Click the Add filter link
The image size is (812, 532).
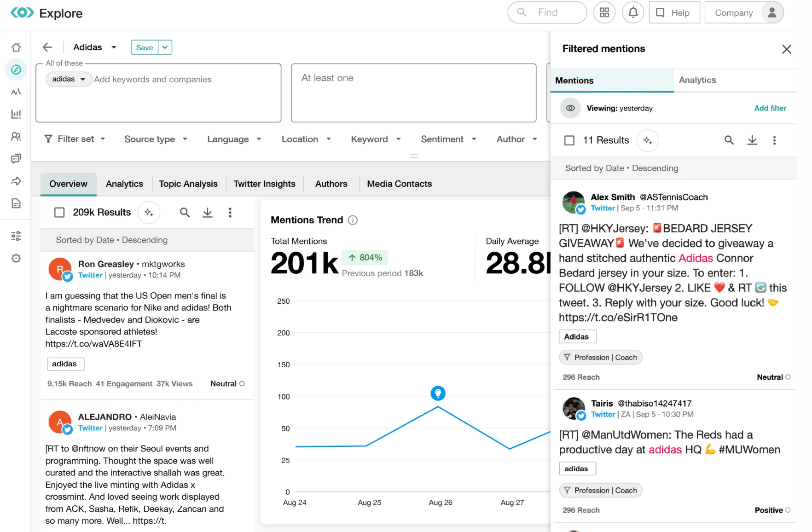tap(770, 108)
